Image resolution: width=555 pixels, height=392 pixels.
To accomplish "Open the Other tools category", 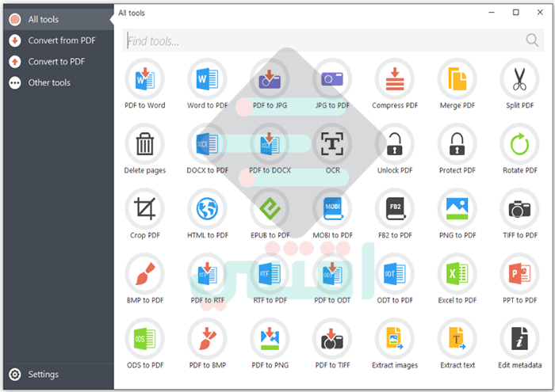I will (x=59, y=82).
